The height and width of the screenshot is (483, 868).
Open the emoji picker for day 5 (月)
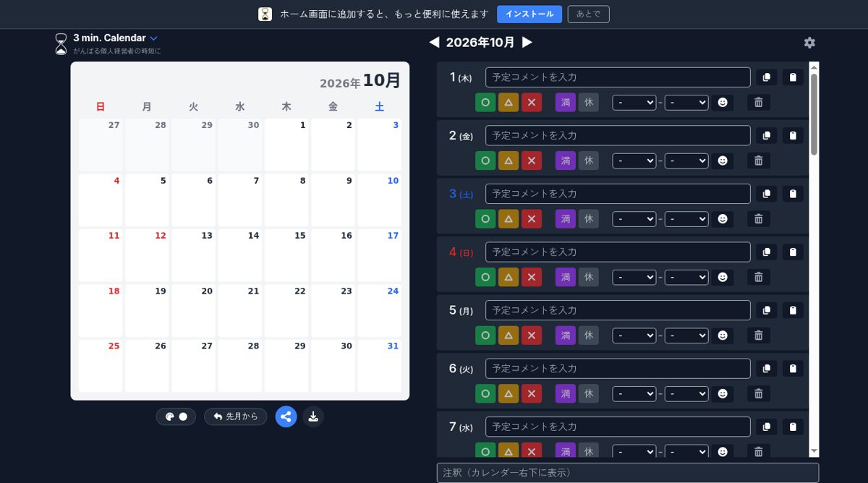[x=722, y=335]
